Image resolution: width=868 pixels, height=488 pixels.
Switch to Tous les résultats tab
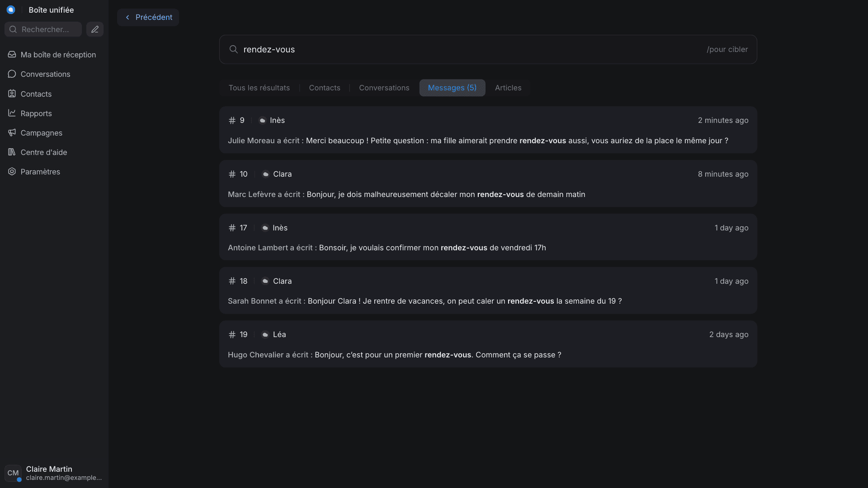click(x=259, y=88)
